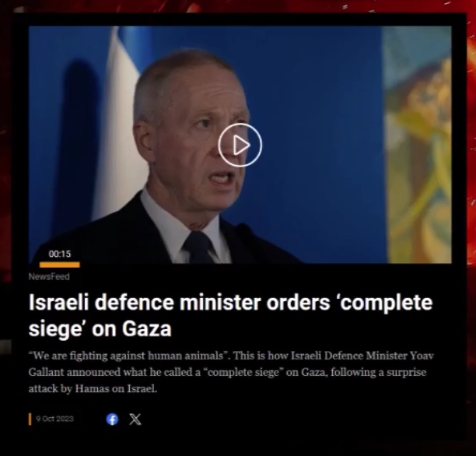Click the word "Gaza" in the headline
The height and width of the screenshot is (456, 476).
[x=147, y=328]
